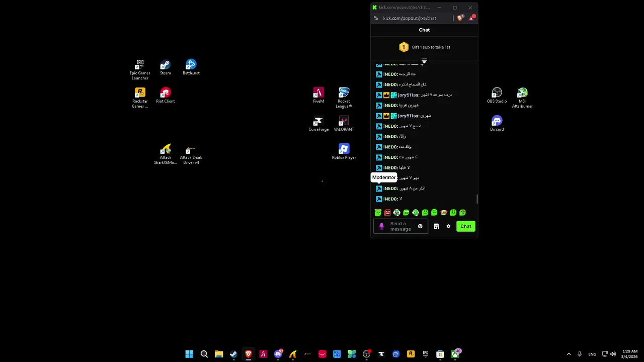
Task: Open Microsoft Store from the taskbar
Action: [440, 354]
